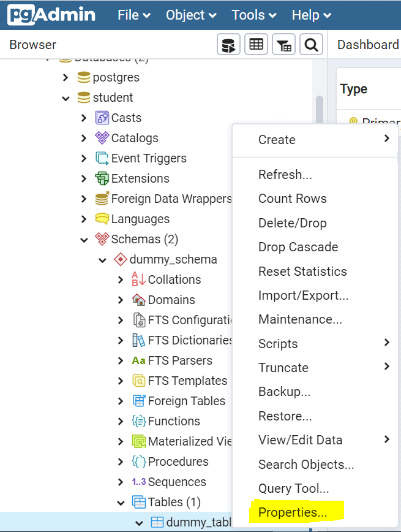Click the Casts node icon
This screenshot has height=532, width=401.
pos(102,118)
